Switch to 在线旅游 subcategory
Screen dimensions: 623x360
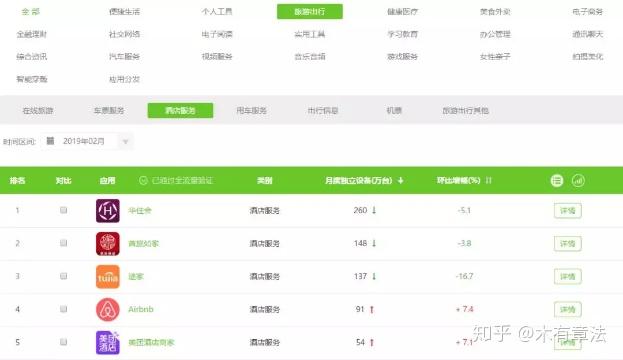38,110
